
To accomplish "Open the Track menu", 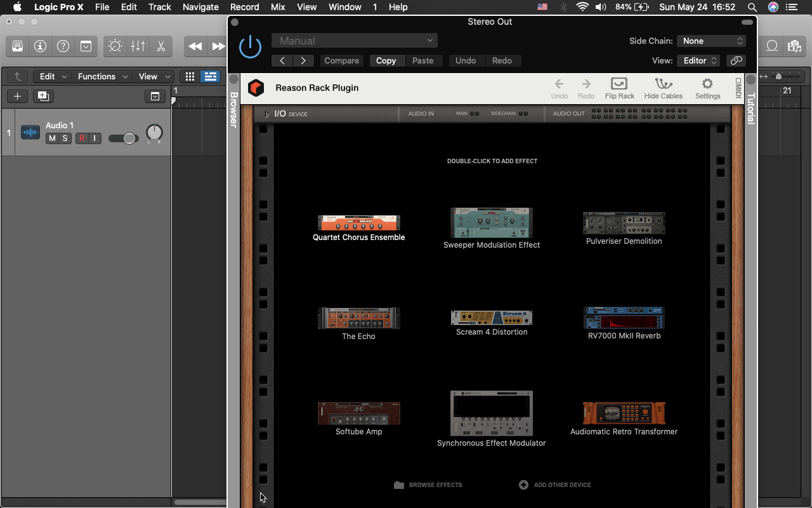I will pos(160,7).
